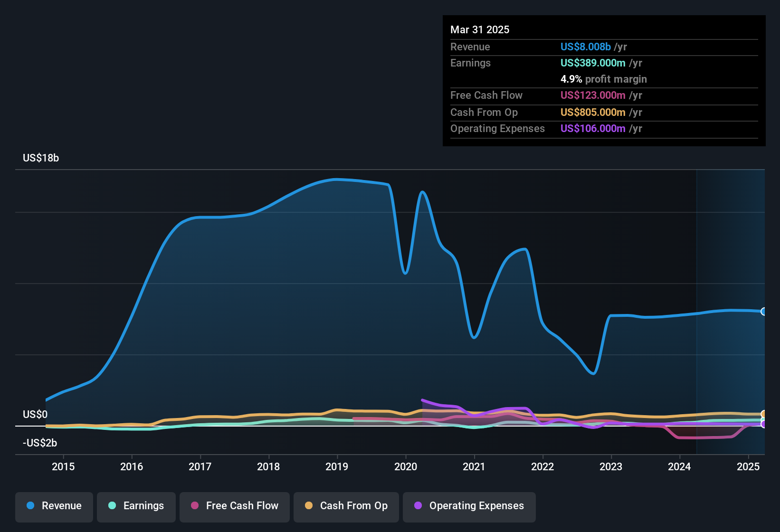Click the orange Cash From Op legend dot

309,505
